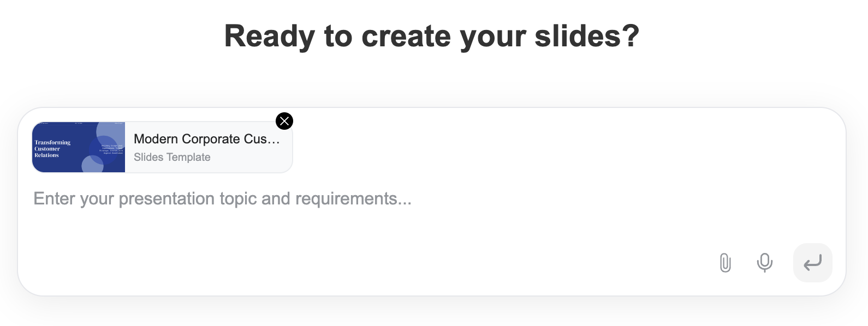Click the "Ready to create your slides?" heading
Image resolution: width=868 pixels, height=326 pixels.
(x=431, y=36)
